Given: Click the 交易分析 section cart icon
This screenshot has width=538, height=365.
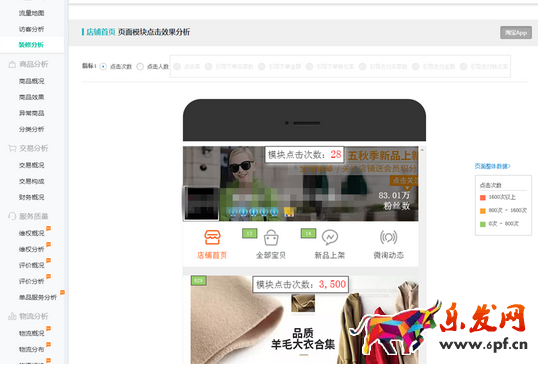Looking at the screenshot, I should pos(12,148).
